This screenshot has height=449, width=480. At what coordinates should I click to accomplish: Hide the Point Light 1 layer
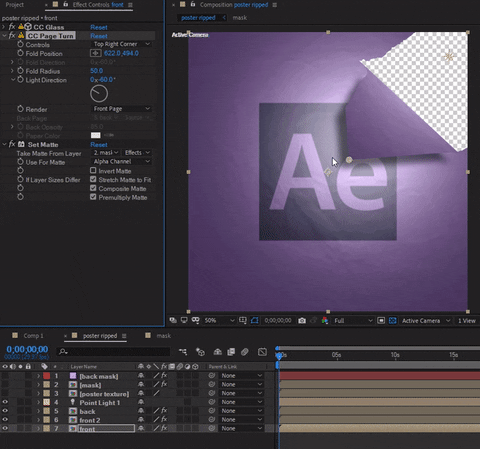pyautogui.click(x=5, y=402)
